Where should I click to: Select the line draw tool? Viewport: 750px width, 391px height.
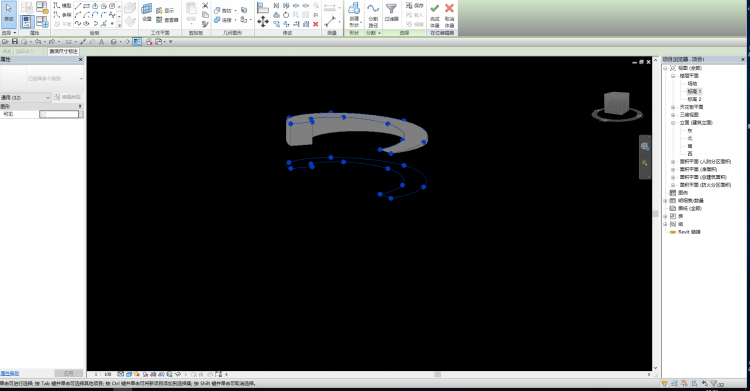pyautogui.click(x=77, y=6)
